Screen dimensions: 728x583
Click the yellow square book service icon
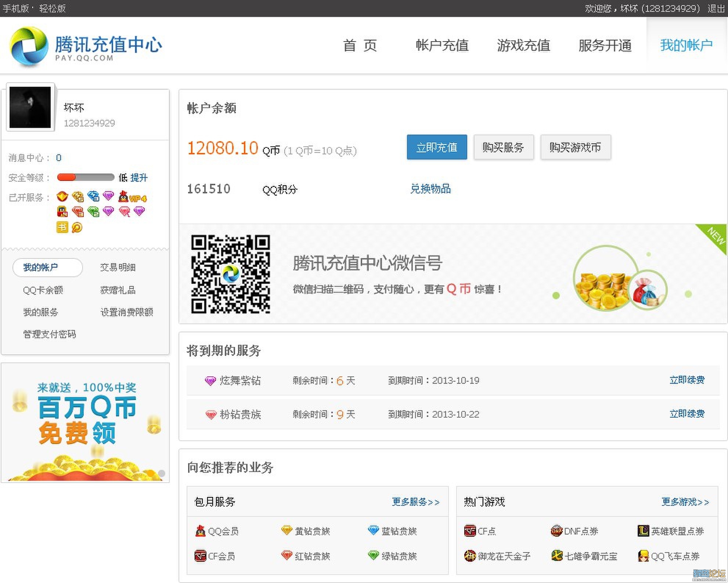point(62,227)
